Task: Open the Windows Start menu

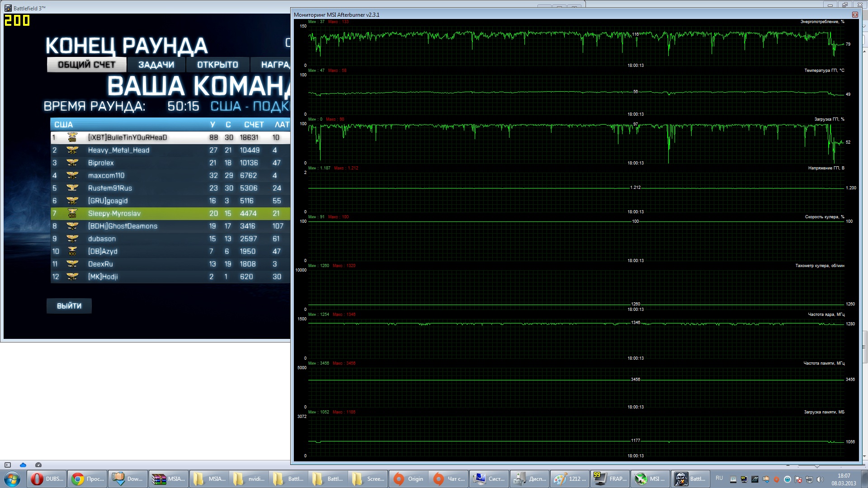Action: click(12, 479)
